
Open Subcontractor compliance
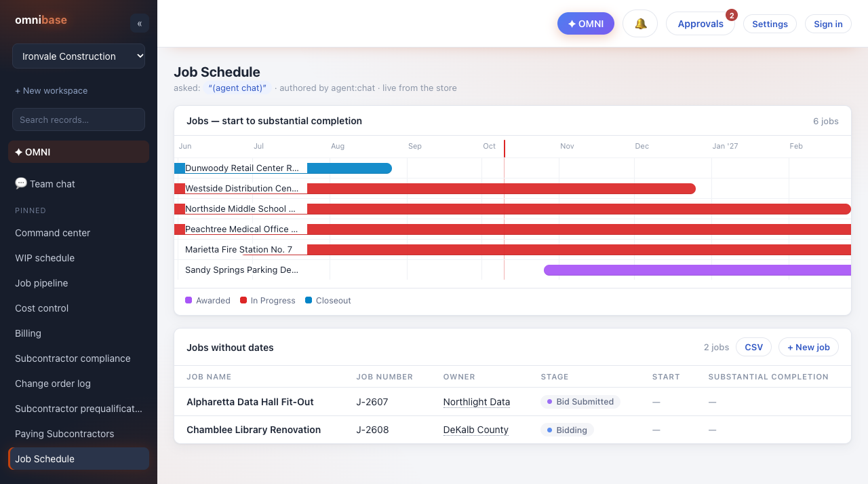click(x=79, y=358)
